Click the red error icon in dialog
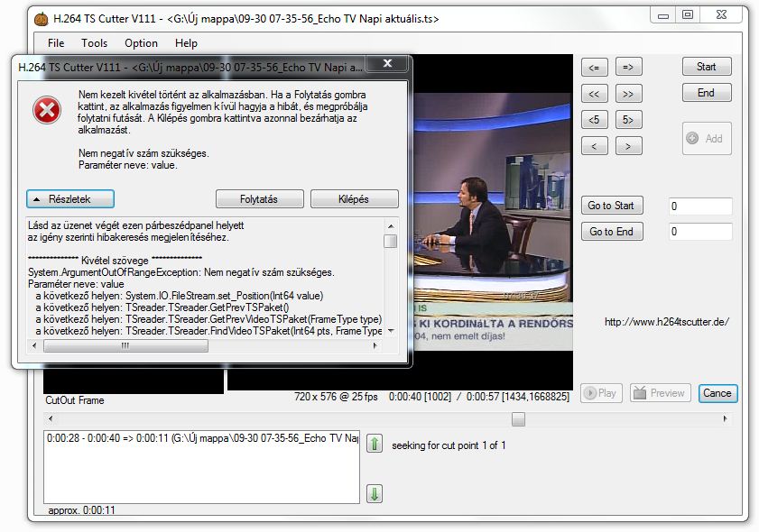This screenshot has width=759, height=532. [x=46, y=110]
